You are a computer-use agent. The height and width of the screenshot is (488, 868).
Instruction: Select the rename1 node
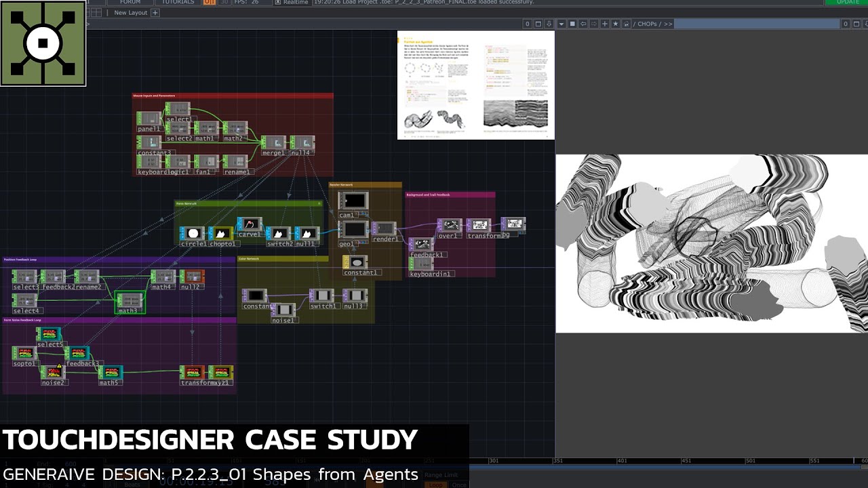coord(235,162)
